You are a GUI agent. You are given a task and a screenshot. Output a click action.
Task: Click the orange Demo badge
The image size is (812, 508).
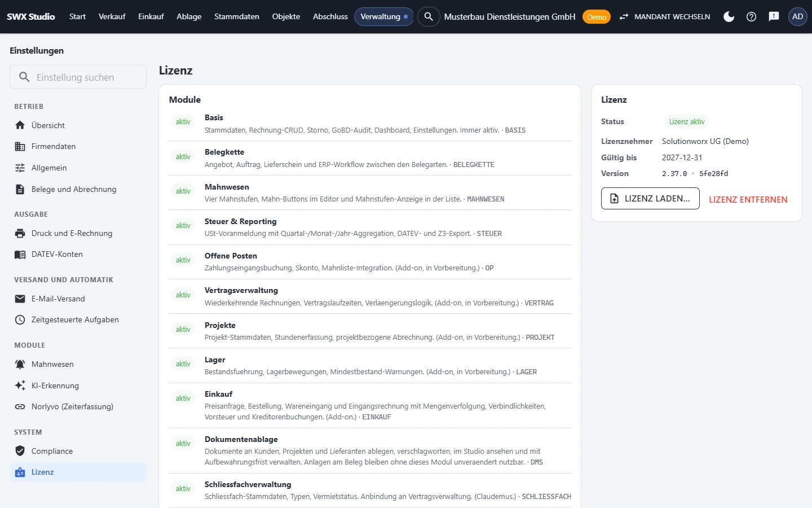(597, 17)
